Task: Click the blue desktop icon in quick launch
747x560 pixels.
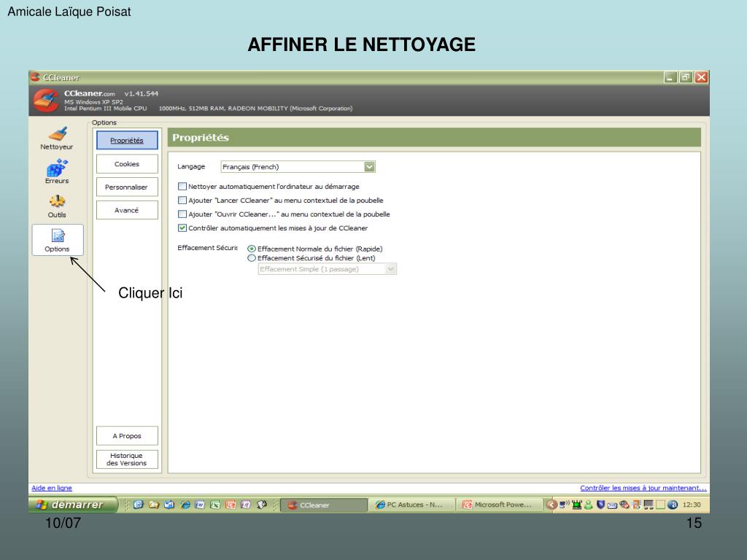Action: point(169,505)
